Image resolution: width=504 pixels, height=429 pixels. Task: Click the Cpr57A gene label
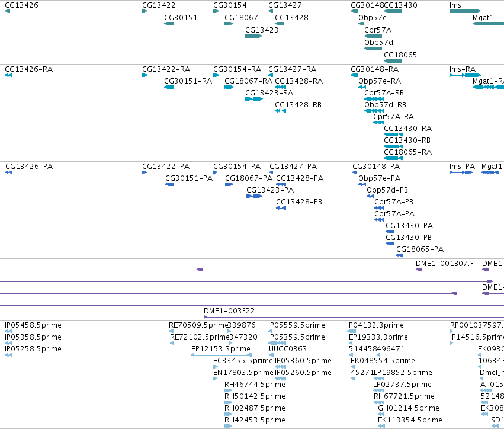(378, 30)
